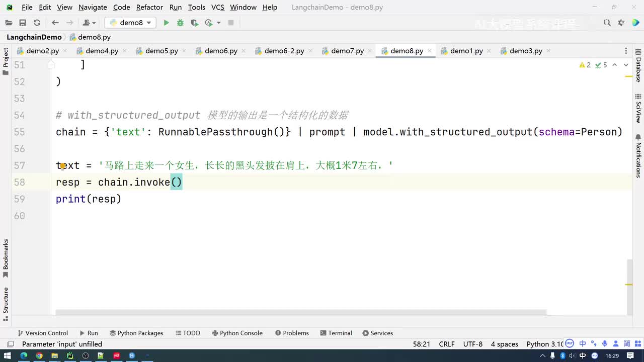This screenshot has width=644, height=362.
Task: Open the Run tool window button
Action: point(89,333)
